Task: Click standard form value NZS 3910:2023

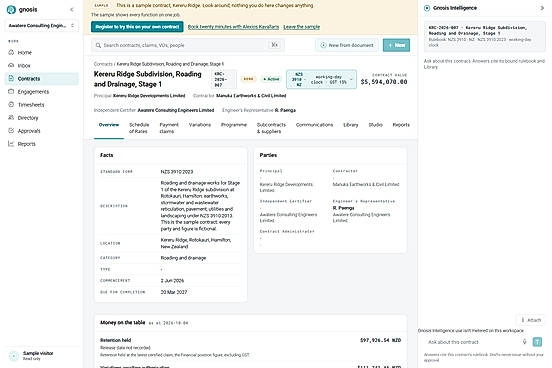Action: click(x=177, y=172)
